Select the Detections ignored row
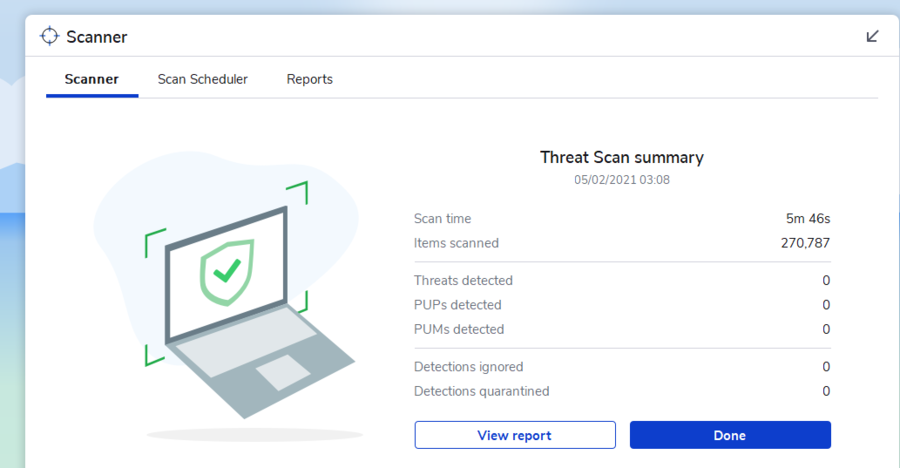The image size is (900, 468). 622,366
